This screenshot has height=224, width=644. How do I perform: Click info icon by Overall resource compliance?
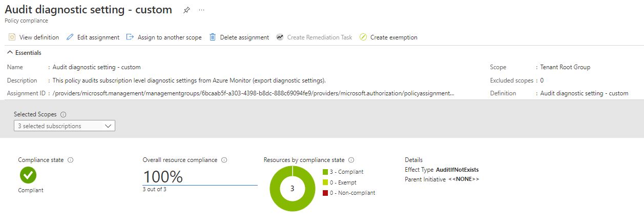click(224, 160)
